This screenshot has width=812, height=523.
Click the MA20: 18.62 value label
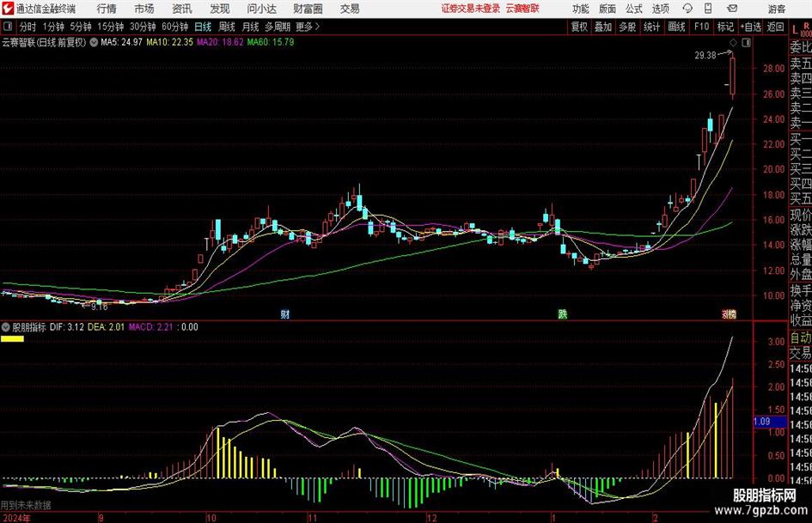220,42
